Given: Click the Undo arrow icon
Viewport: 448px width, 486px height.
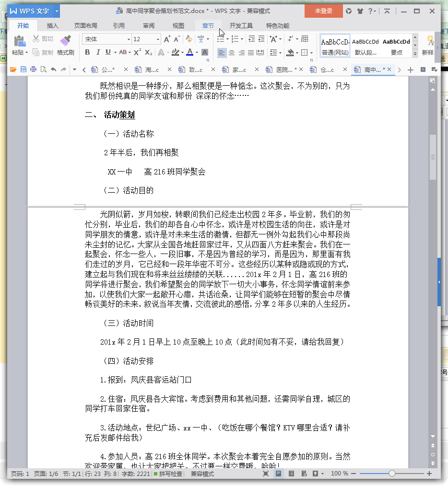Looking at the screenshot, I should [53, 69].
